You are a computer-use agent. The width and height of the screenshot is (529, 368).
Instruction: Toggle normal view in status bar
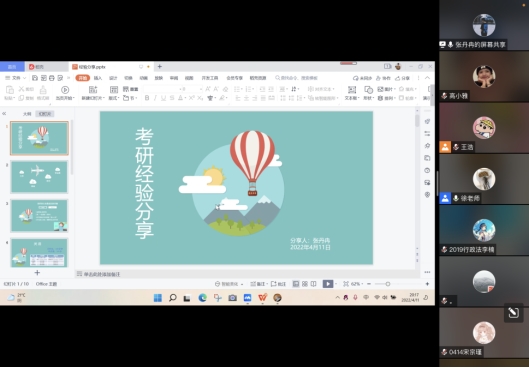pyautogui.click(x=296, y=284)
